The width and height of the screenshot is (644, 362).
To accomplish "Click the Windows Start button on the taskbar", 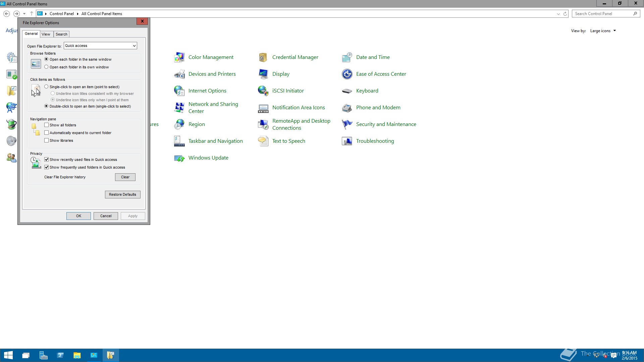I will pos(8,355).
